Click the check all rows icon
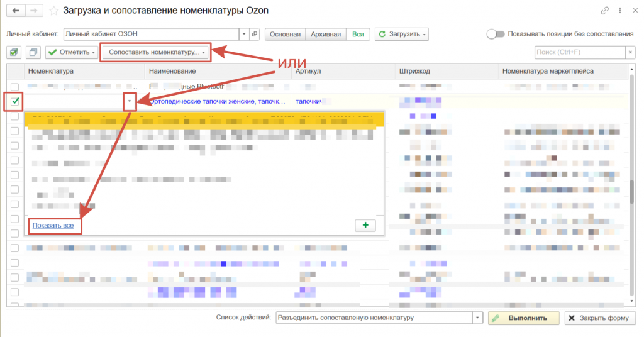This screenshot has height=337, width=644. pos(14,52)
